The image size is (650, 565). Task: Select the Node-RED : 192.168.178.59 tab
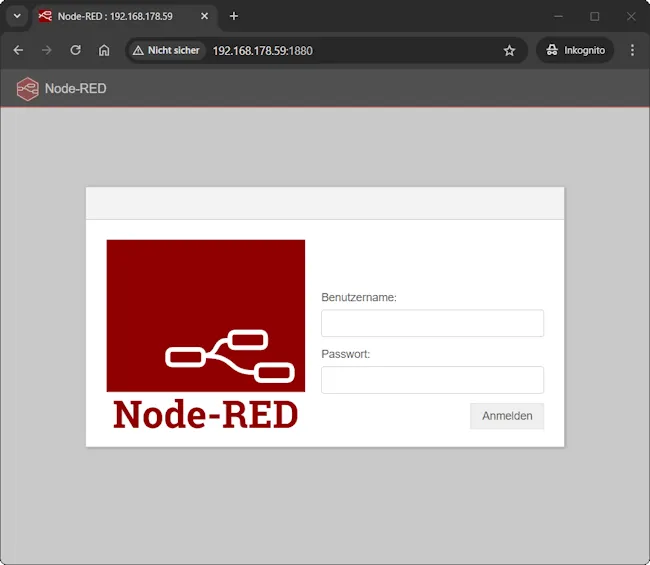click(115, 16)
